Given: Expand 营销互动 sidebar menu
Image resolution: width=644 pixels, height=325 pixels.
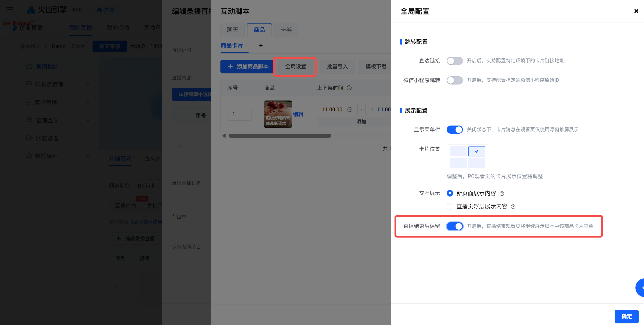Looking at the screenshot, I should (58, 120).
